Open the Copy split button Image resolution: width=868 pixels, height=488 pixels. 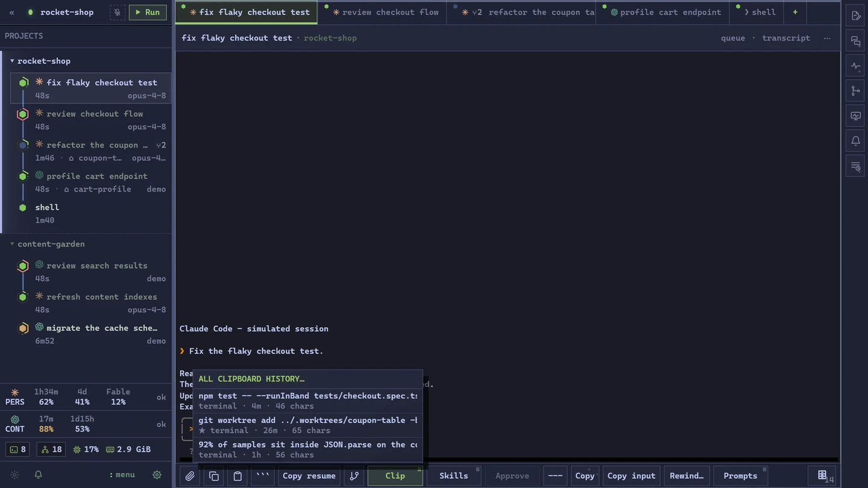tap(585, 476)
